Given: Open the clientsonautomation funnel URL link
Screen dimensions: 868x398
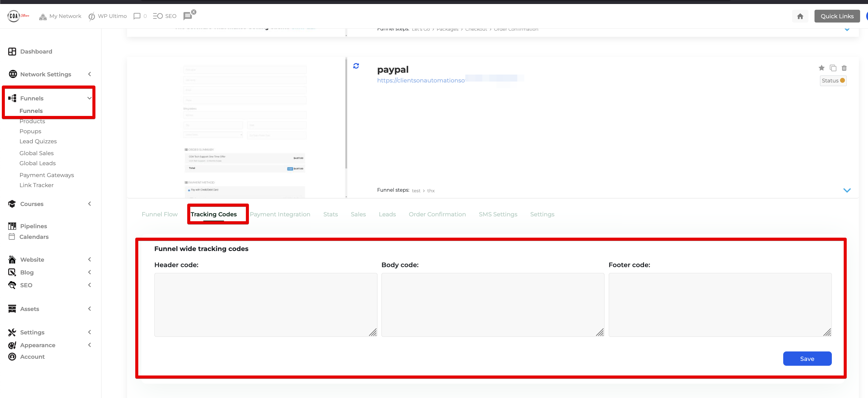Looking at the screenshot, I should pyautogui.click(x=421, y=80).
